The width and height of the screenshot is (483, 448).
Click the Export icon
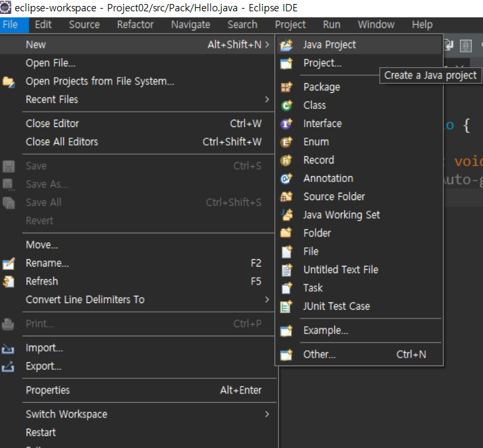(8, 366)
